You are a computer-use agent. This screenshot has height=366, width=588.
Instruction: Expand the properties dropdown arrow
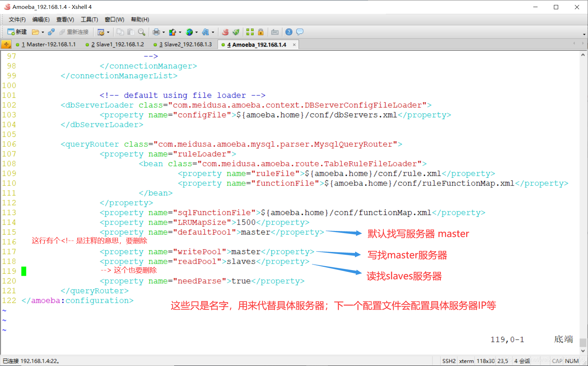click(108, 32)
